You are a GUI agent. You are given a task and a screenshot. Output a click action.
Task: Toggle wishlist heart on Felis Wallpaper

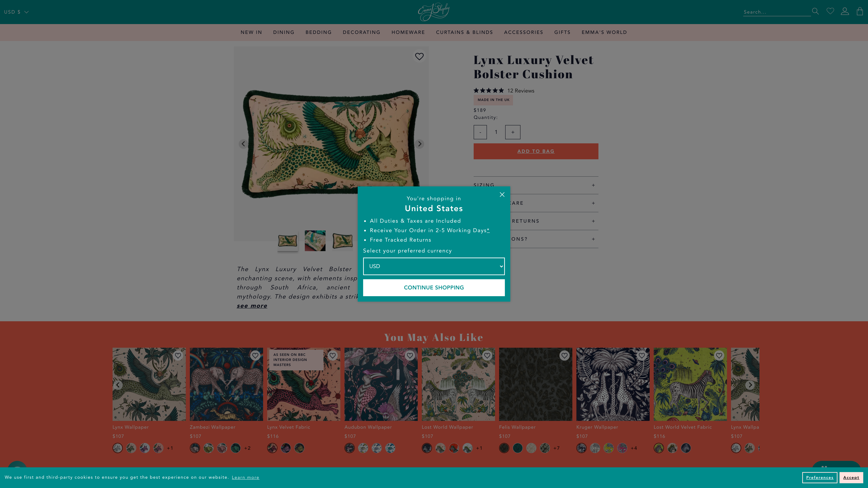point(564,356)
